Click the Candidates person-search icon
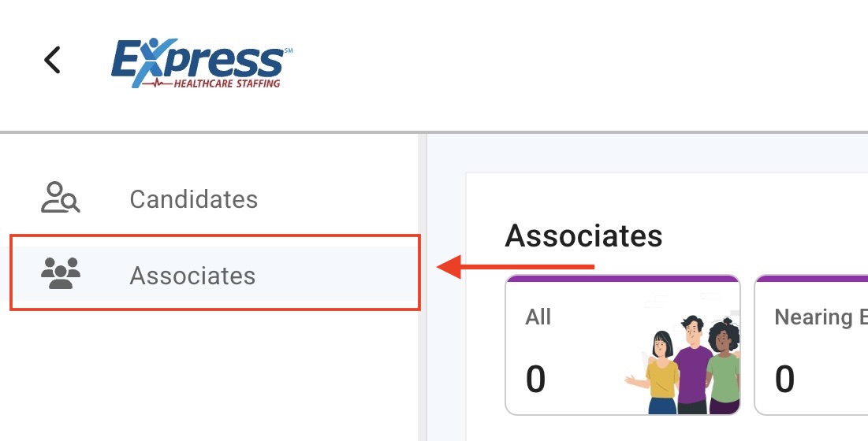 pos(60,198)
